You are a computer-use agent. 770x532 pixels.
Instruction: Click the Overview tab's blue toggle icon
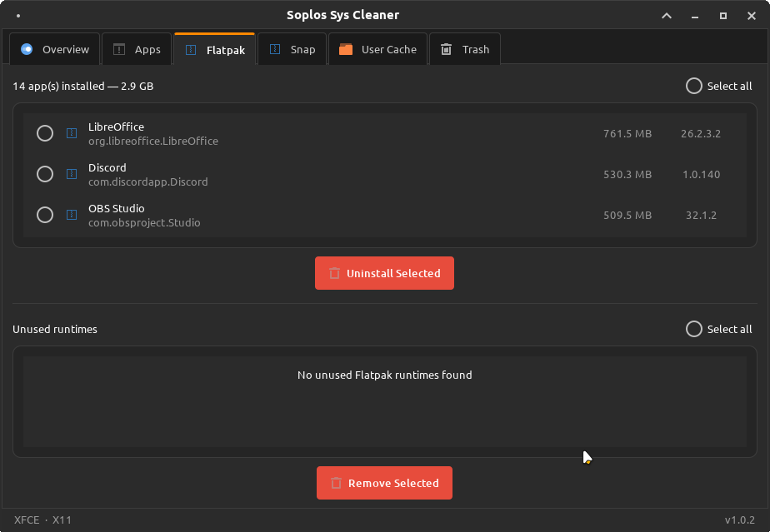click(x=27, y=49)
